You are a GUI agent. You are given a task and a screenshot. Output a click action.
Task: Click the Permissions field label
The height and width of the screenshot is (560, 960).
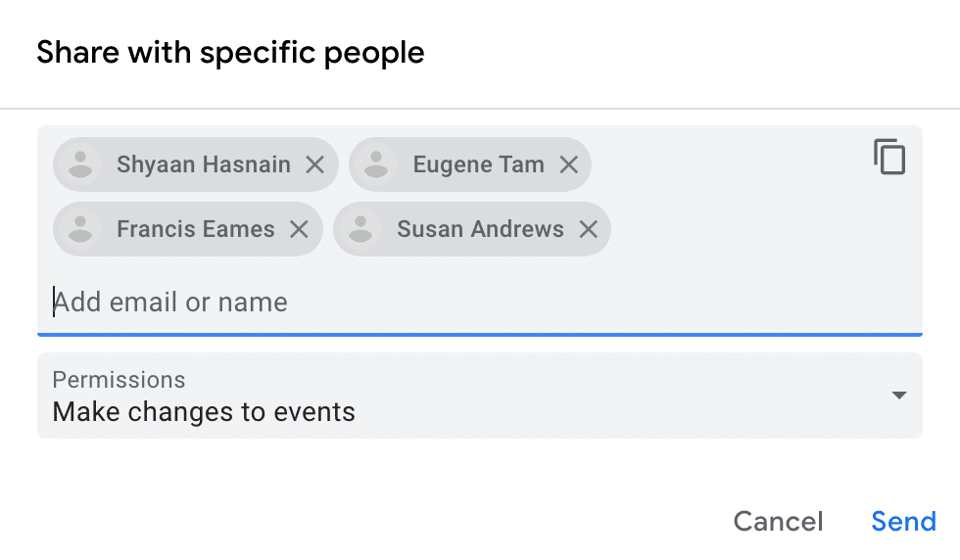119,380
